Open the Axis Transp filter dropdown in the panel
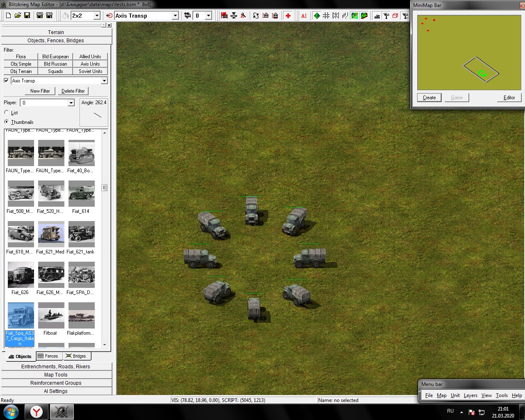Screen dimensions: 525x420 [104, 81]
